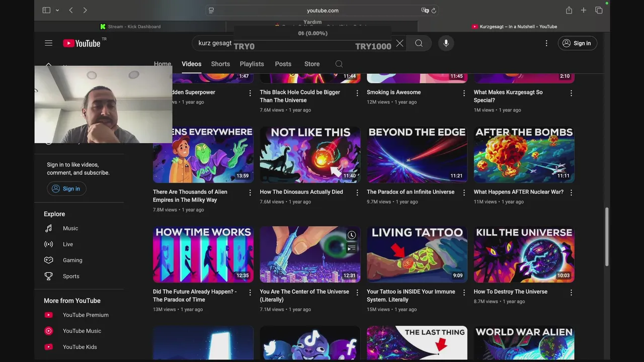The height and width of the screenshot is (362, 644).
Task: Click the search magnifier button
Action: point(419,43)
